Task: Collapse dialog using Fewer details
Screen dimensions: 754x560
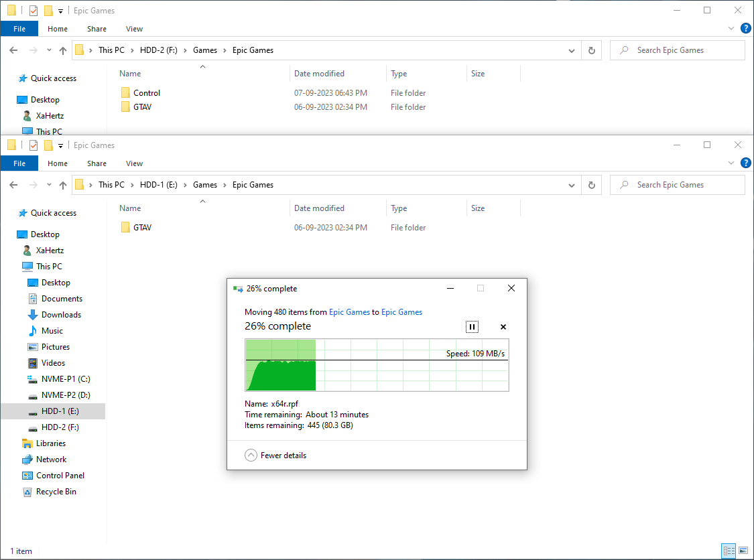Action: (x=275, y=456)
